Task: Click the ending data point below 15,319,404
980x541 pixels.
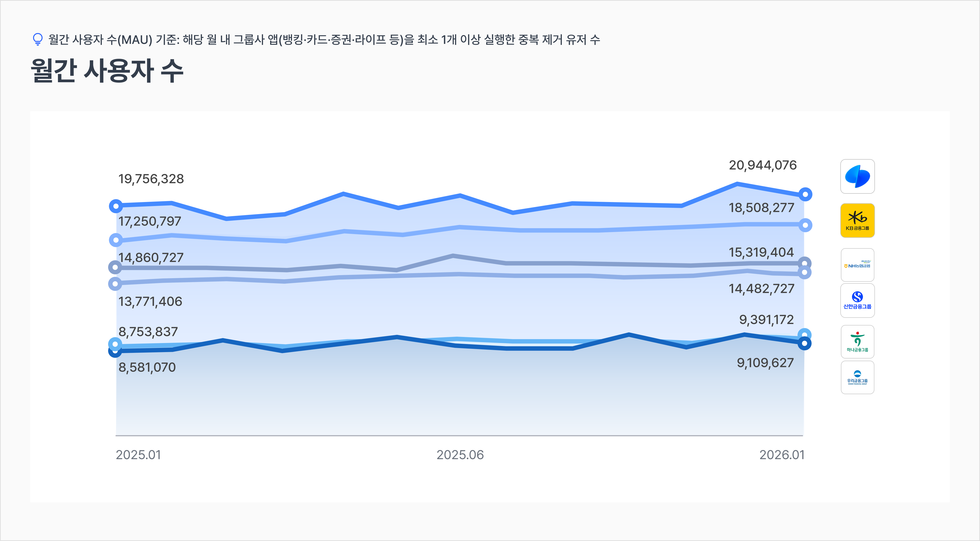Action: 804,263
